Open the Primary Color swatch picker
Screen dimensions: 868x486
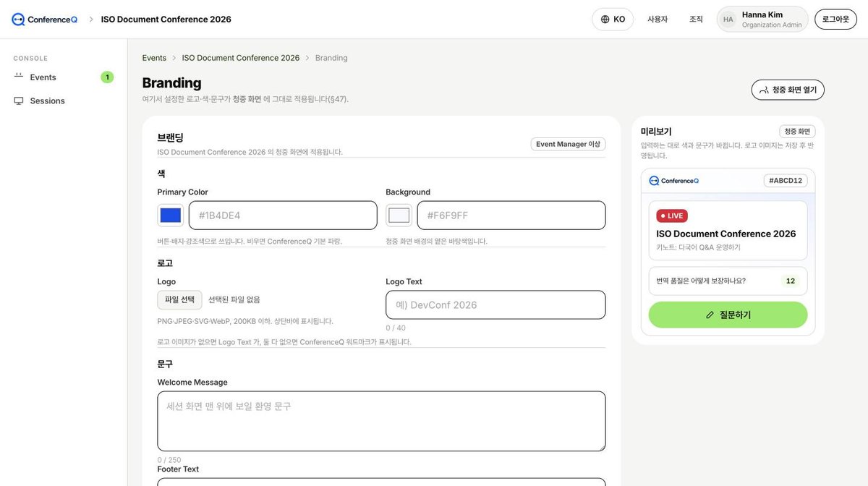tap(171, 216)
